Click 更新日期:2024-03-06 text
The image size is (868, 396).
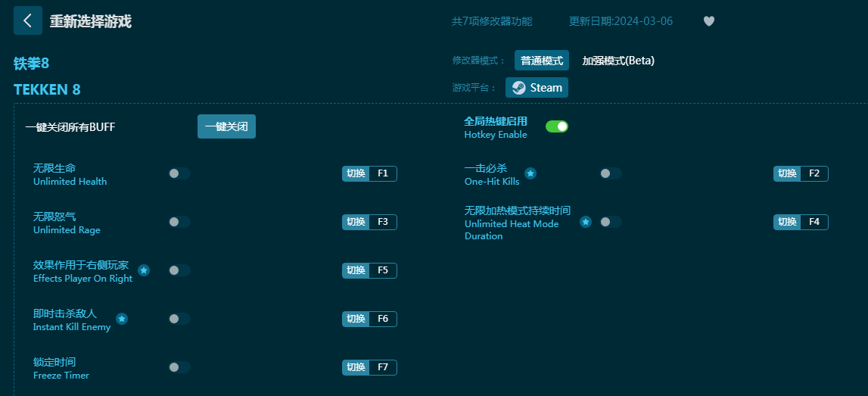[x=621, y=22]
